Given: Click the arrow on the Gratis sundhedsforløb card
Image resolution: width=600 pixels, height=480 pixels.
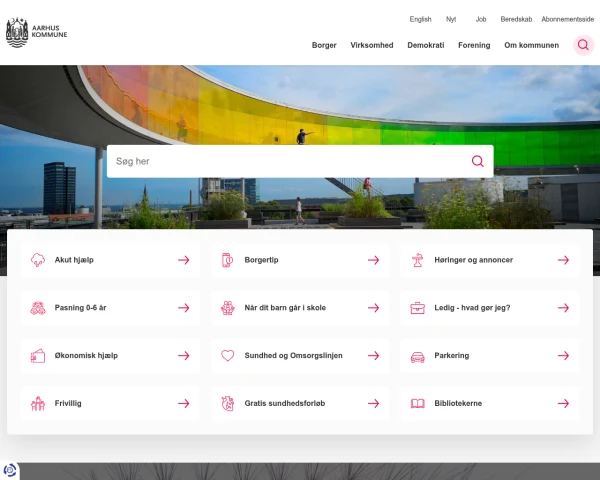Looking at the screenshot, I should tap(373, 403).
